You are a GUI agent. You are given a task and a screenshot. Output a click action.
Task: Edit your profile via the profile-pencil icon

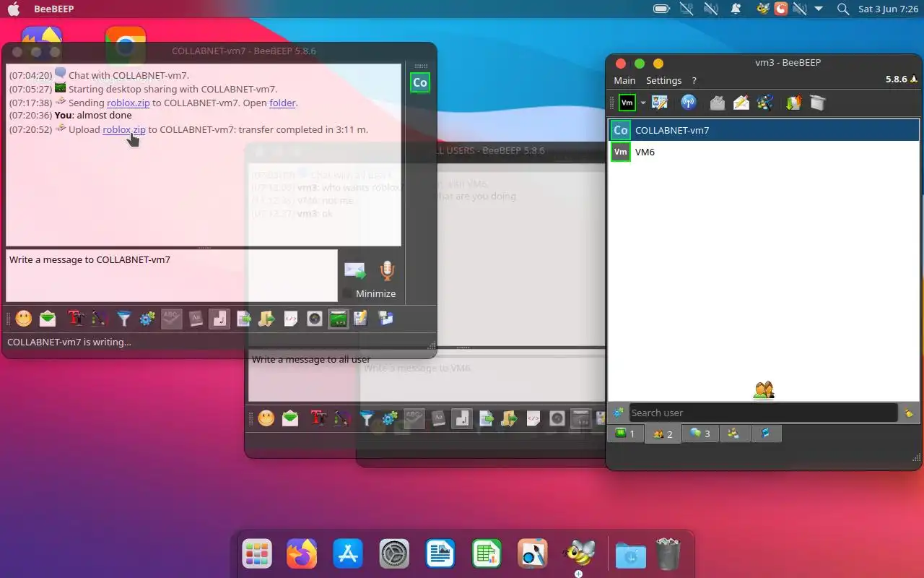click(x=660, y=103)
